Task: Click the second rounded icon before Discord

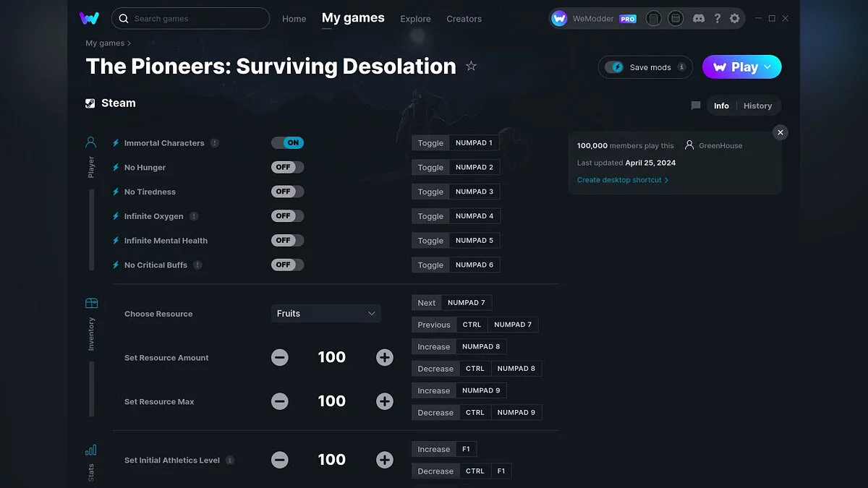Action: pyautogui.click(x=676, y=18)
